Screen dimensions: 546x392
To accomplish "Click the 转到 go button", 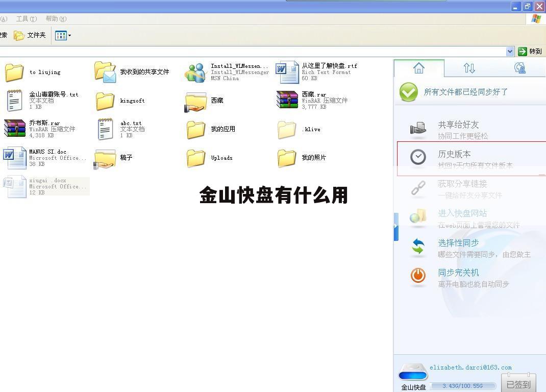I will click(530, 52).
